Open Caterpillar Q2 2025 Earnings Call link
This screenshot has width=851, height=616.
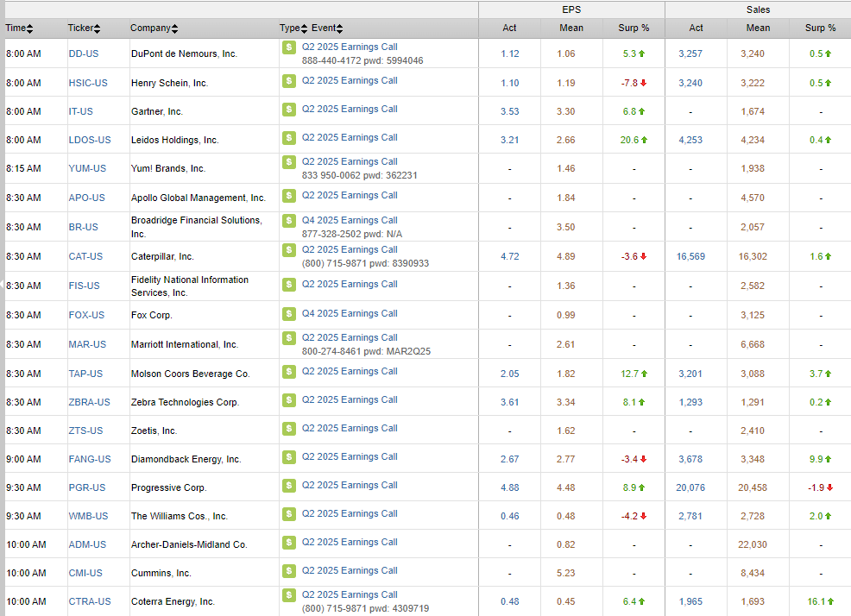[350, 249]
